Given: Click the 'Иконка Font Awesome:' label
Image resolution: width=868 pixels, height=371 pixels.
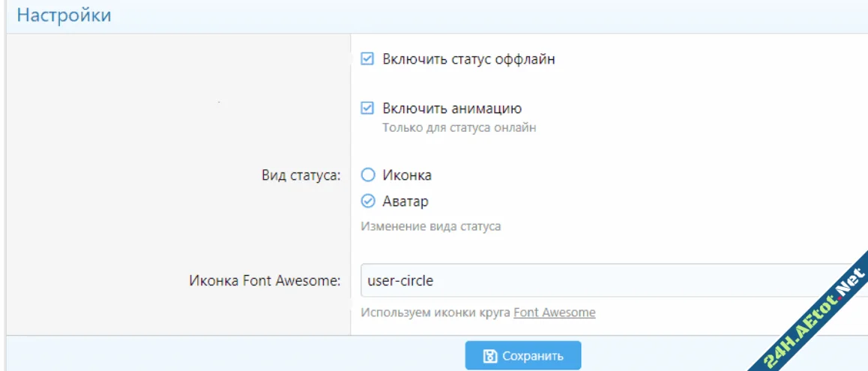Looking at the screenshot, I should pyautogui.click(x=265, y=281).
